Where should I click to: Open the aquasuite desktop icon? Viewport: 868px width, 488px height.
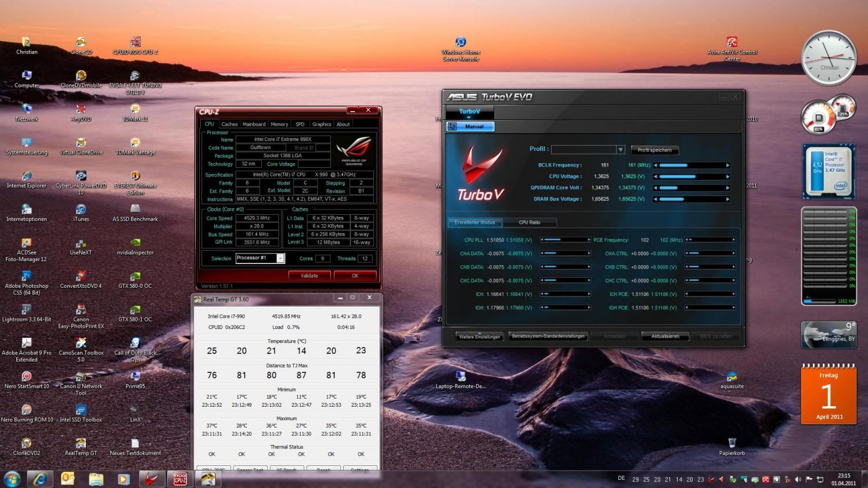point(732,380)
